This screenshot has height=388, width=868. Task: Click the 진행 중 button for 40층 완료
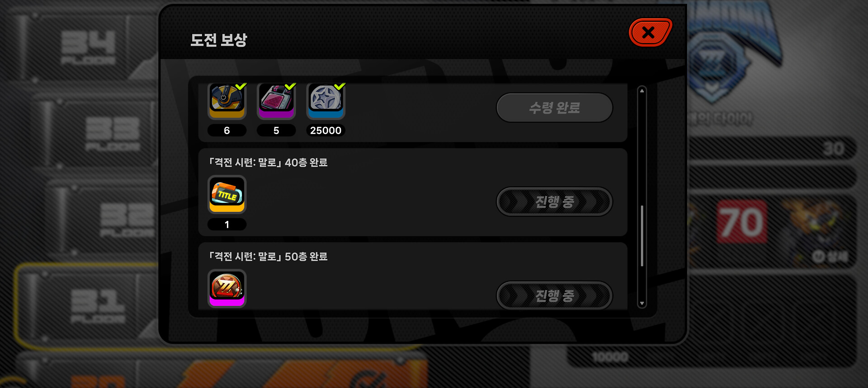pyautogui.click(x=555, y=201)
